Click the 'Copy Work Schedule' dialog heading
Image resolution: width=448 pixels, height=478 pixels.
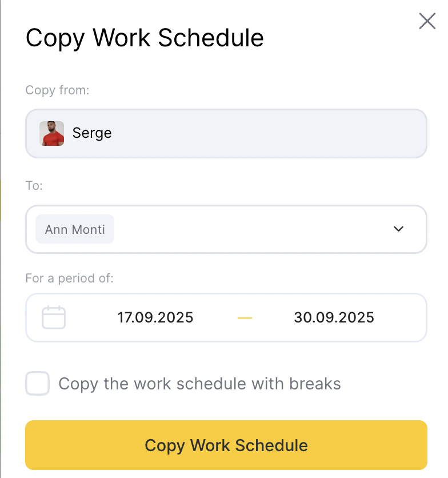coord(145,38)
